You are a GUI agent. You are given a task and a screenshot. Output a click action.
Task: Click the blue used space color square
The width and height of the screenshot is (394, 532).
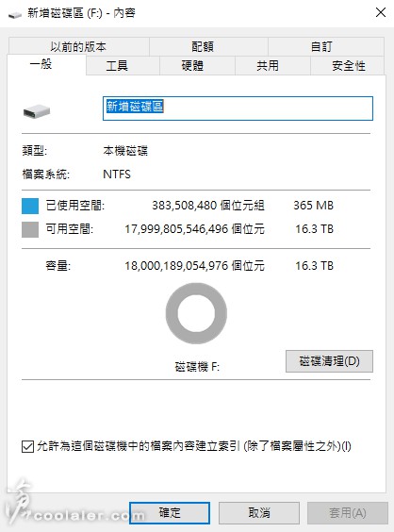[30, 206]
